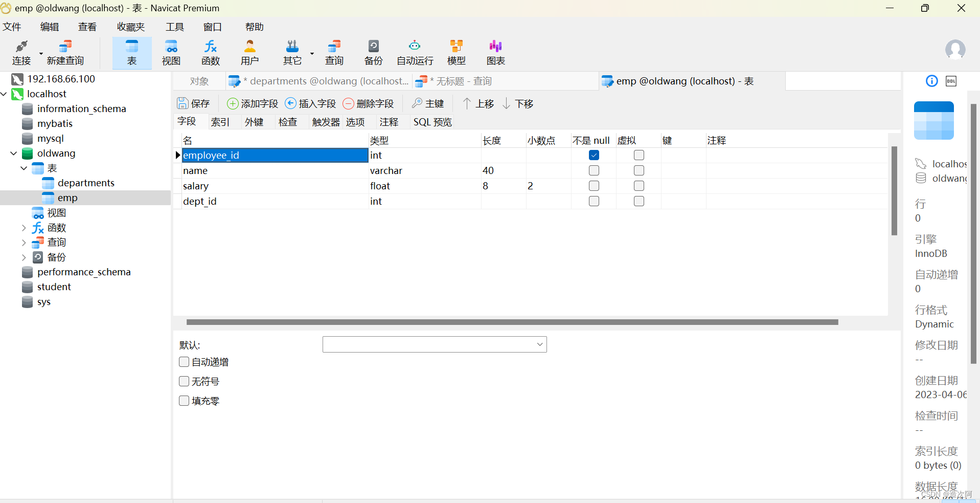Collapse the Tables (表) tree node
Viewport: 980px width, 503px height.
pyautogui.click(x=24, y=168)
